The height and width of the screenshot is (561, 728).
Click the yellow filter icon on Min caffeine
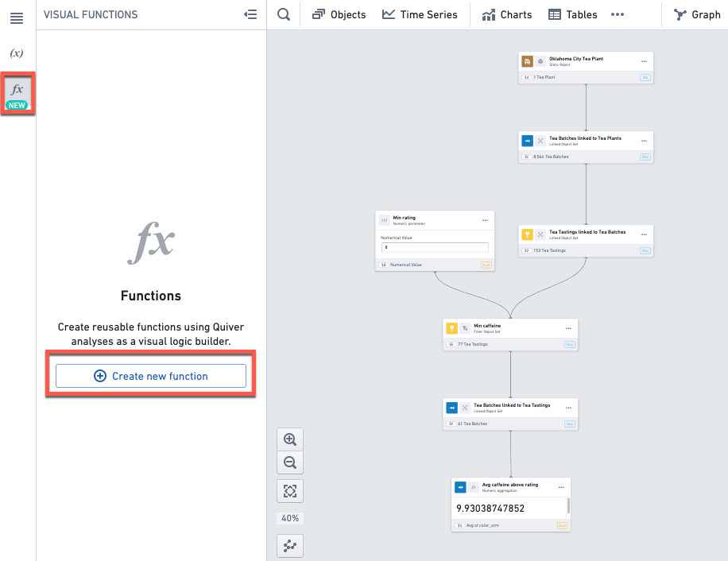tap(451, 328)
